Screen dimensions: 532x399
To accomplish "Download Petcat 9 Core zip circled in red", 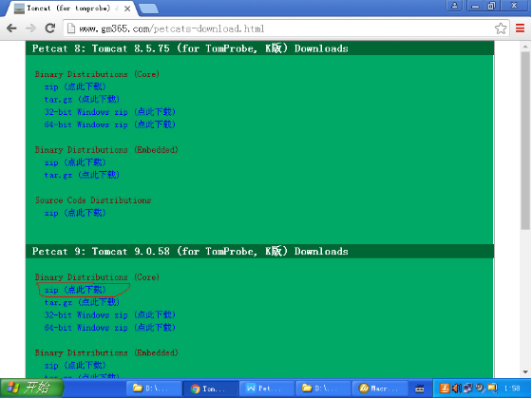I will coord(75,290).
